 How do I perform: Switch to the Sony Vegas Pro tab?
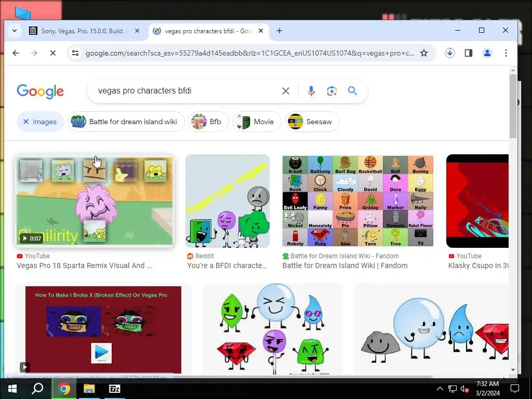(x=84, y=31)
